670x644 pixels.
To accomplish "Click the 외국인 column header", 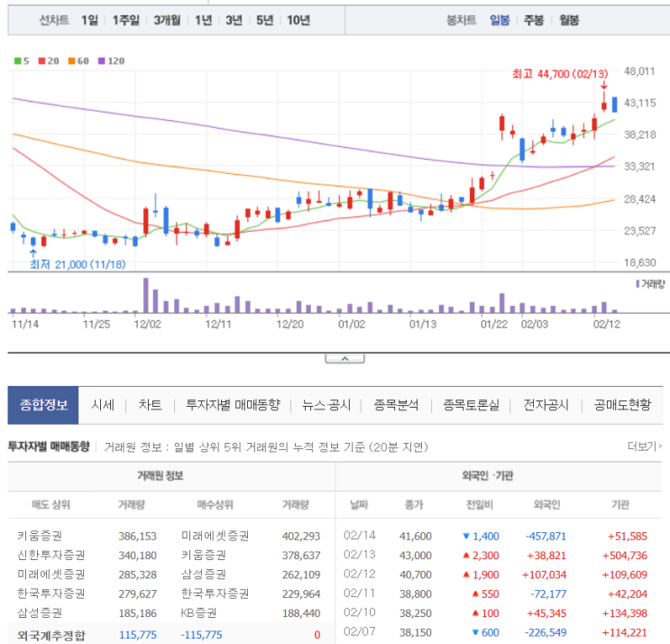I will 546,505.
